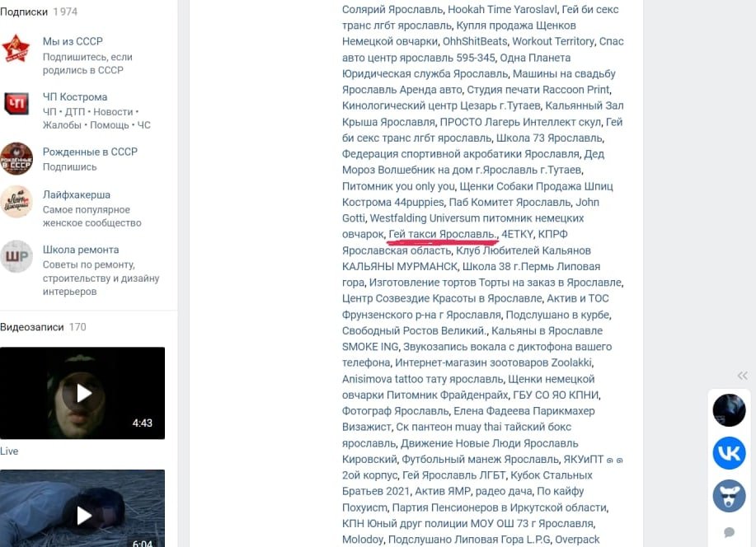756x547 pixels.
Task: Click the grey speech bubble icon
Action: 729,532
